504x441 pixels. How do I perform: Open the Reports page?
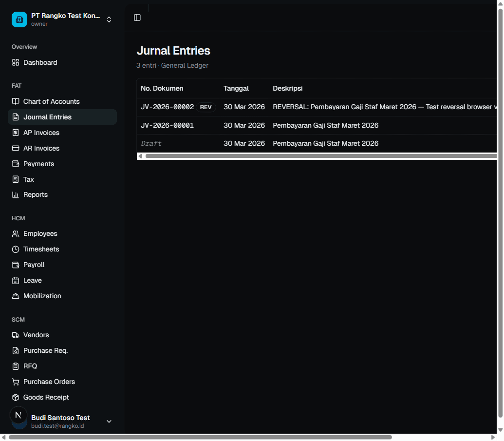tap(62, 194)
